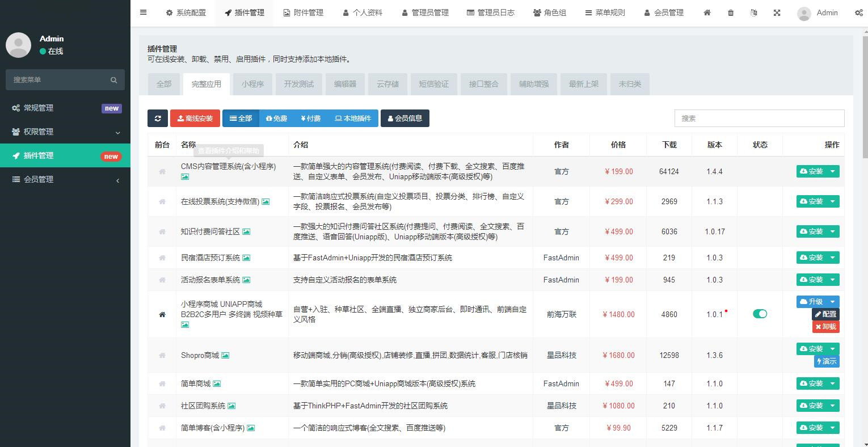Switch to the 编辑器 category tab
868x447 pixels.
click(345, 84)
